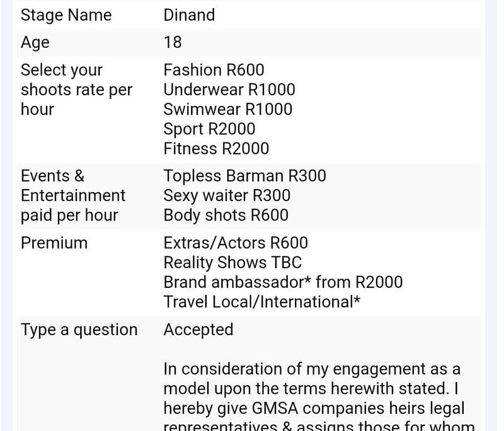Select the Age value 18
This screenshot has width=504, height=431.
click(x=173, y=42)
